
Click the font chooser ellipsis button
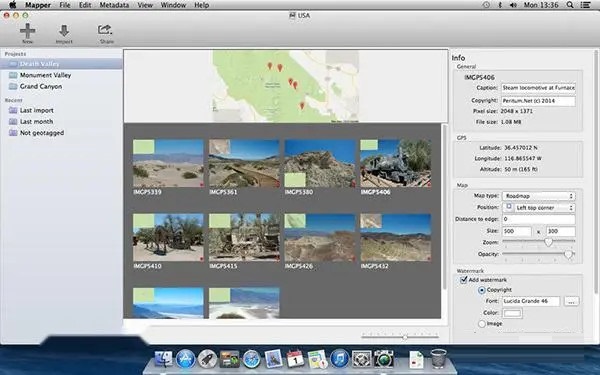(571, 301)
